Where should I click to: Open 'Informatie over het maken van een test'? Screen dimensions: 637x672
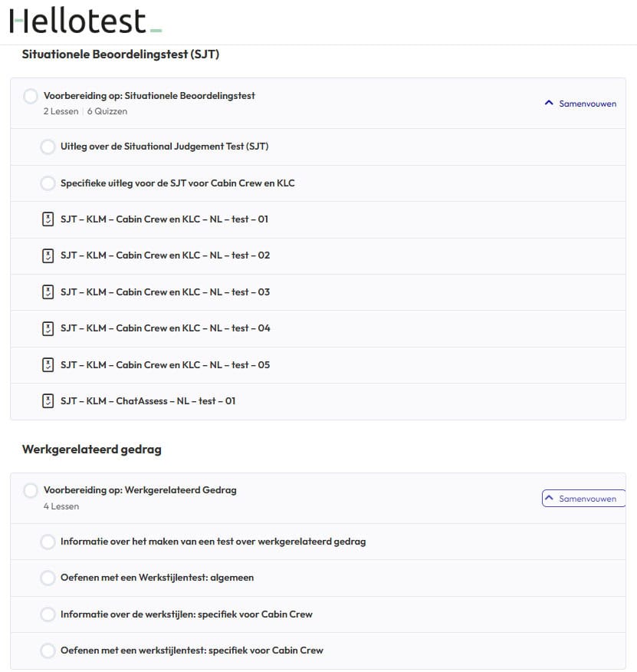[x=213, y=542]
